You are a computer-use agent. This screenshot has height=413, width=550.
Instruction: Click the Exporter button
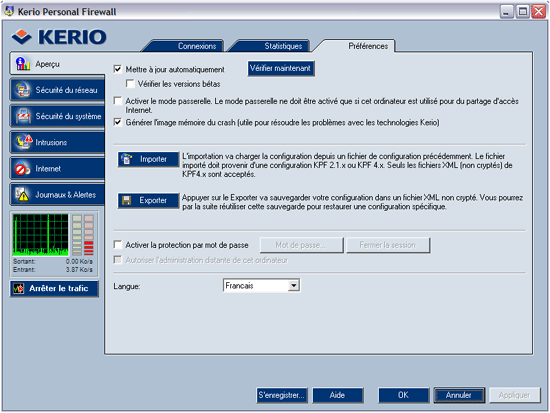point(148,200)
